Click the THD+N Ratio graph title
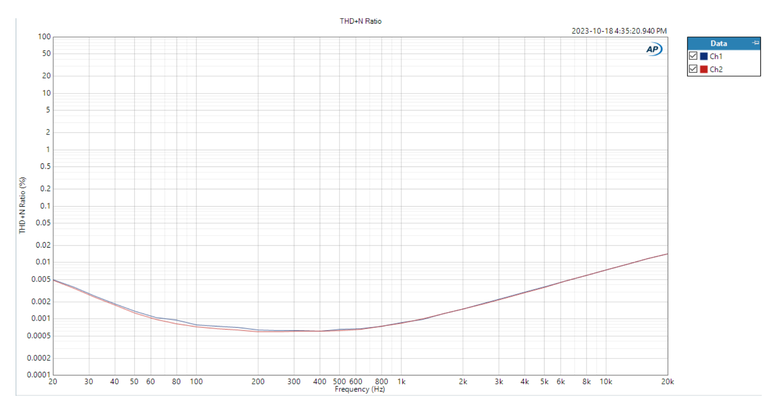The height and width of the screenshot is (407, 768). tap(359, 21)
